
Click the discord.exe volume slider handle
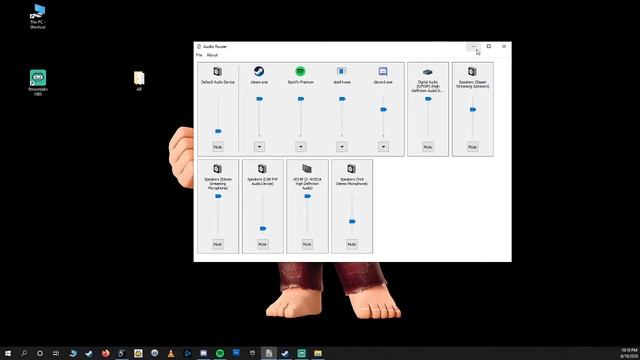pos(383,109)
